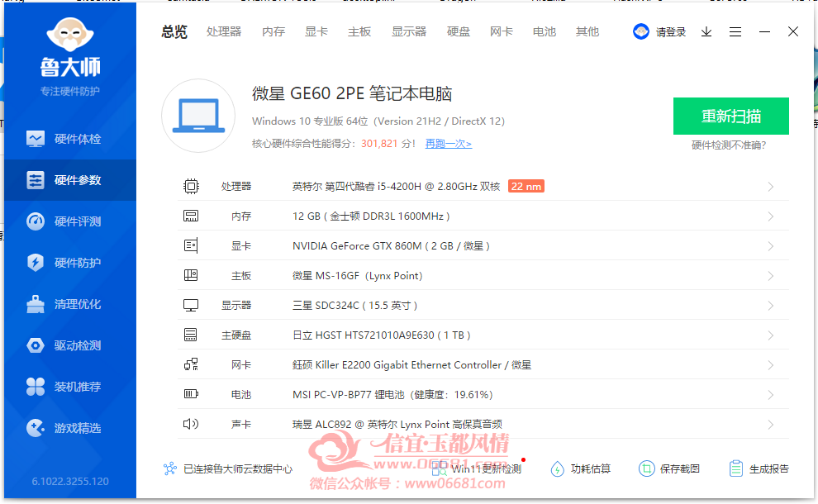Switch to 总览 tab
Screen dimensions: 818x504
click(174, 32)
